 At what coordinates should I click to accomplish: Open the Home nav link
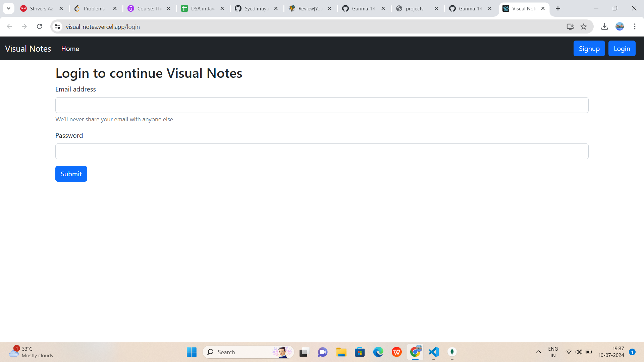(x=70, y=49)
